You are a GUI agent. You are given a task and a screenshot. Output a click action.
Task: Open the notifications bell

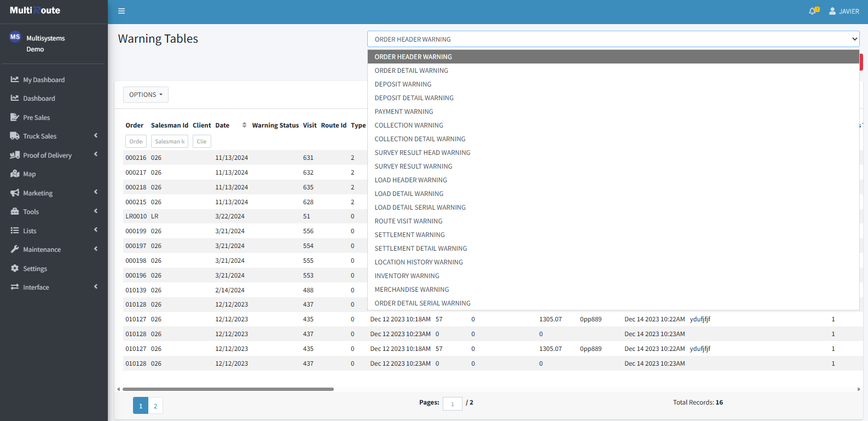[813, 11]
